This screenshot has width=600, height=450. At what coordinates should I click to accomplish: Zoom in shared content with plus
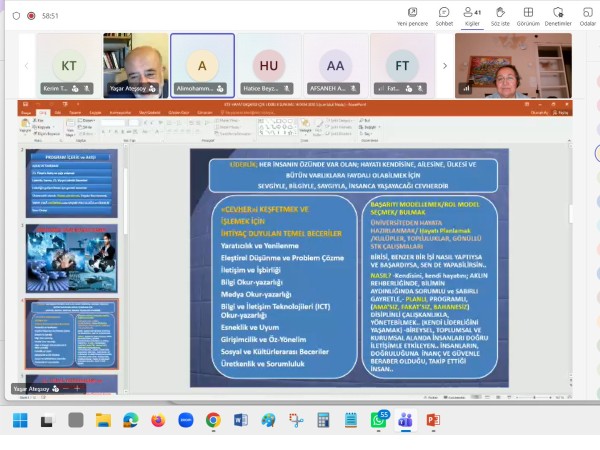(77, 389)
